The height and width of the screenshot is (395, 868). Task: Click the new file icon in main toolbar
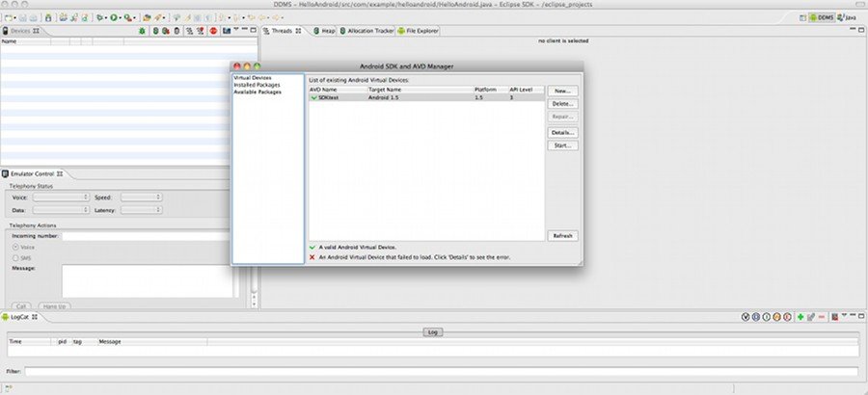tap(9, 18)
